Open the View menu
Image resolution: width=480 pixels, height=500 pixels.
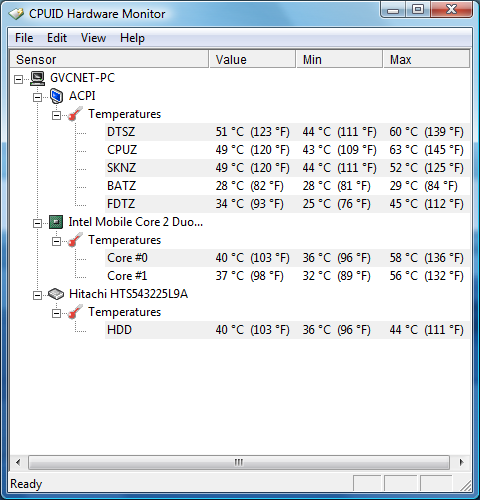[93, 38]
